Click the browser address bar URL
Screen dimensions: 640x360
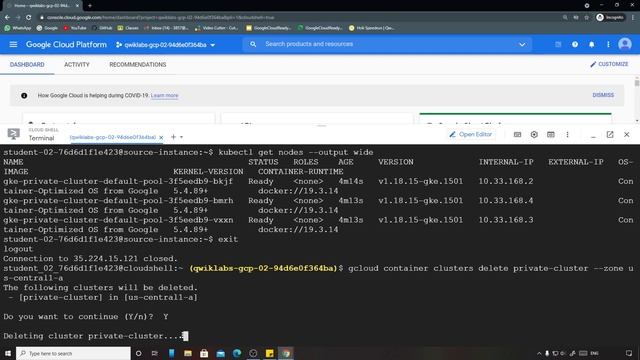click(160, 18)
